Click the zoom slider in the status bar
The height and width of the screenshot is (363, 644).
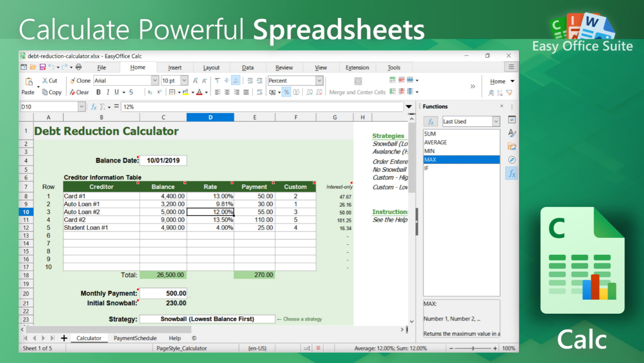(x=473, y=348)
